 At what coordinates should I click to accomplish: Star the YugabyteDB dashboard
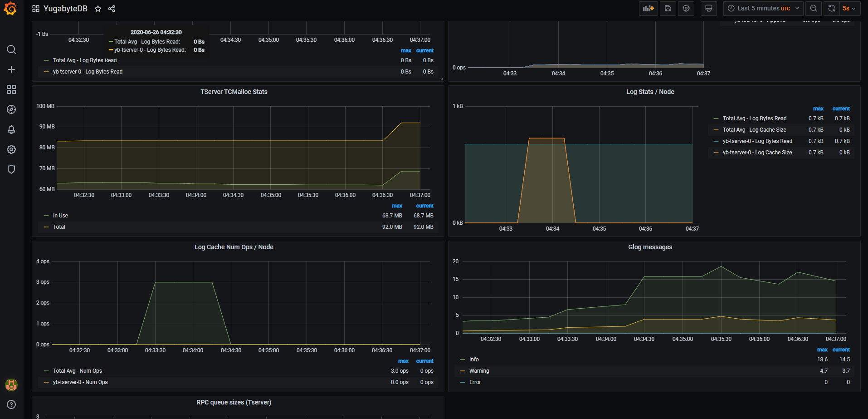[98, 9]
